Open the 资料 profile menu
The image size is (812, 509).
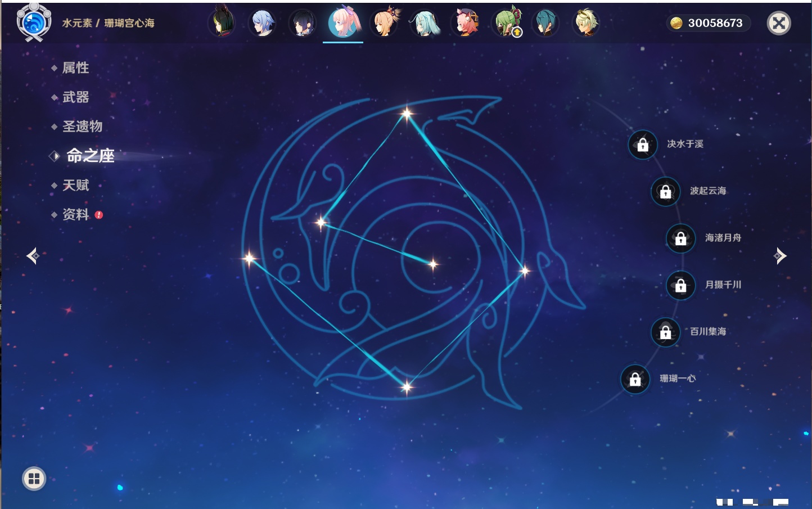[x=75, y=214]
